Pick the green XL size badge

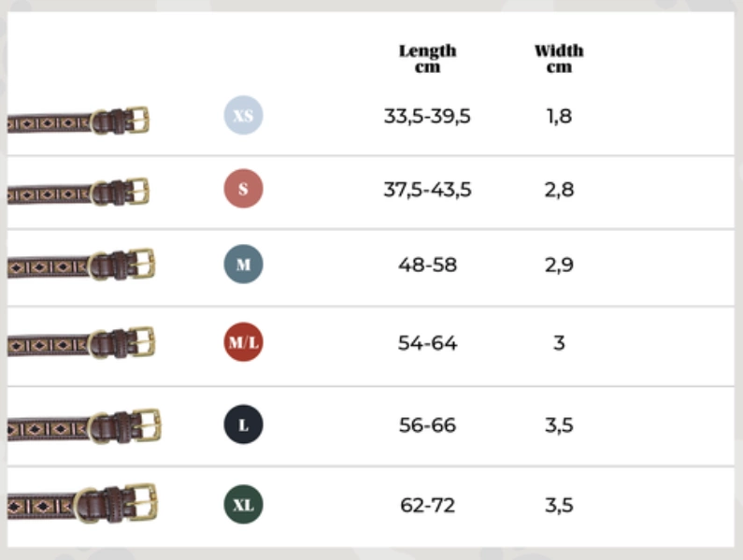coord(243,505)
